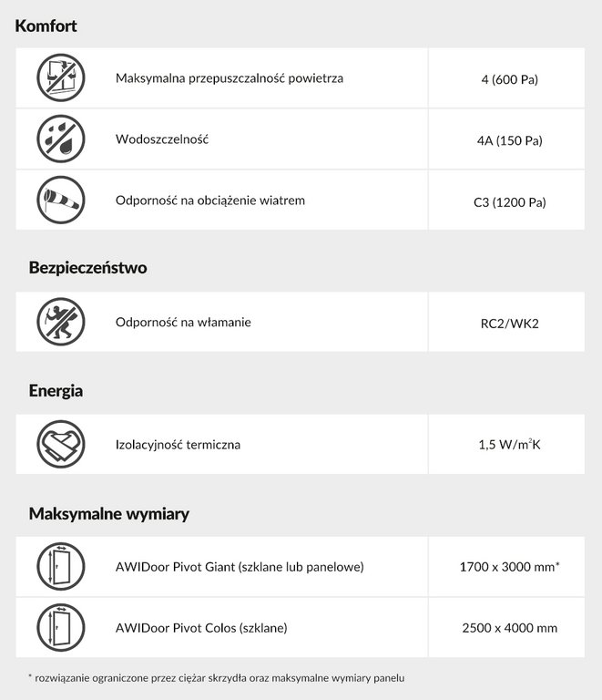602x700 pixels.
Task: Click the RC2/WK2 value cell
Action: pyautogui.click(x=509, y=323)
